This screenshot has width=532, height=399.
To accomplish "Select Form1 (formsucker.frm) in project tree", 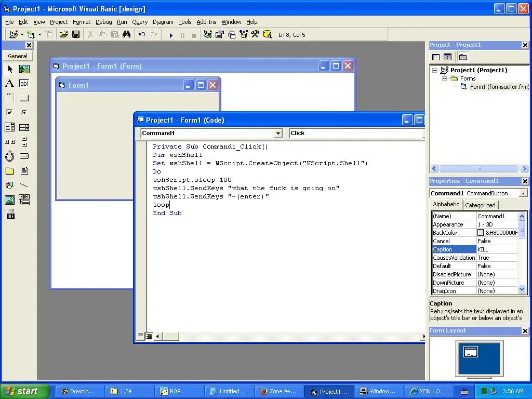I will [499, 87].
